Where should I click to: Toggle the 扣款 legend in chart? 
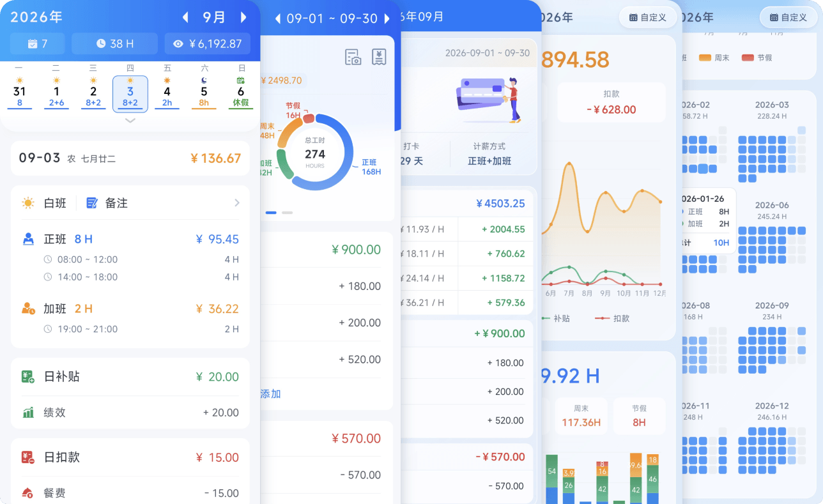(612, 318)
